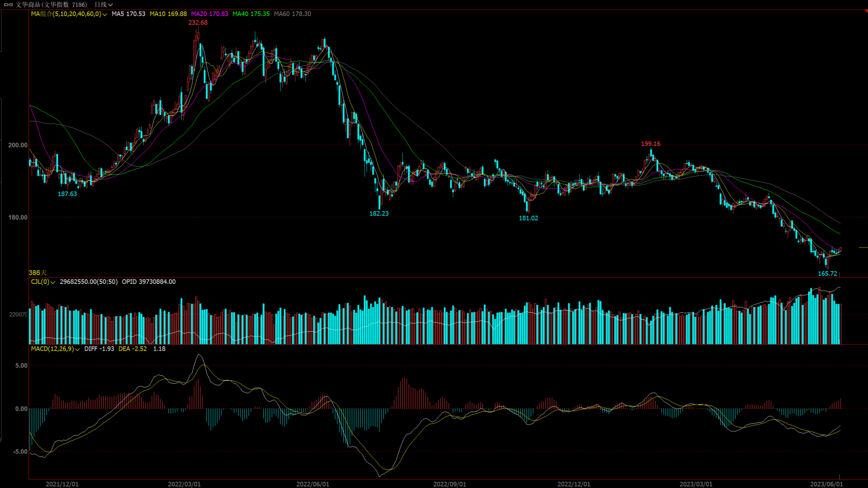Click the 2022/12/01 date marker
The width and height of the screenshot is (868, 488).
(574, 484)
